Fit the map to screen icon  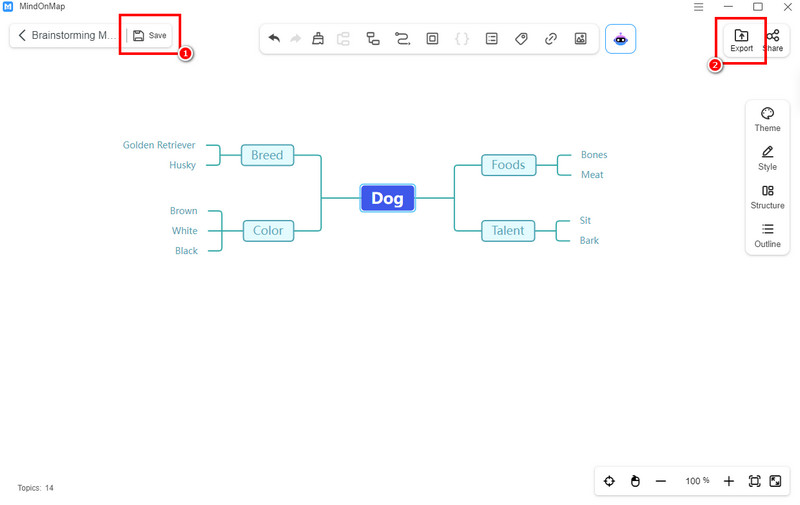pos(754,481)
